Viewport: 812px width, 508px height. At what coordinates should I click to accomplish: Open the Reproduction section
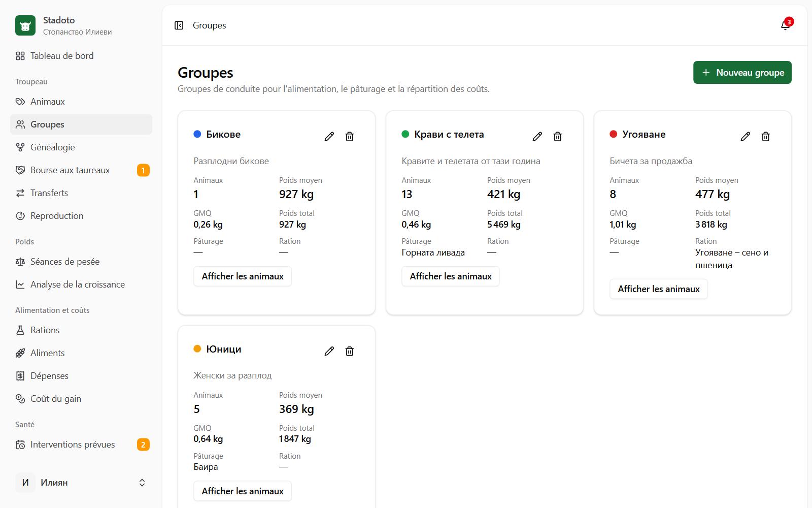pos(81,216)
